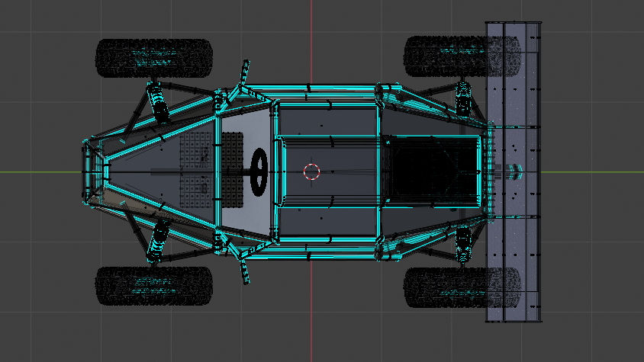Click the 3D cursor at the car's center
This screenshot has height=362, width=644.
(311, 171)
